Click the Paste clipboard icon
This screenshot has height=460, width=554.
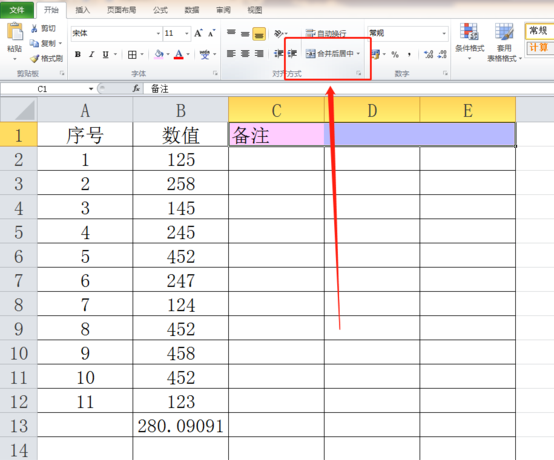coord(14,32)
